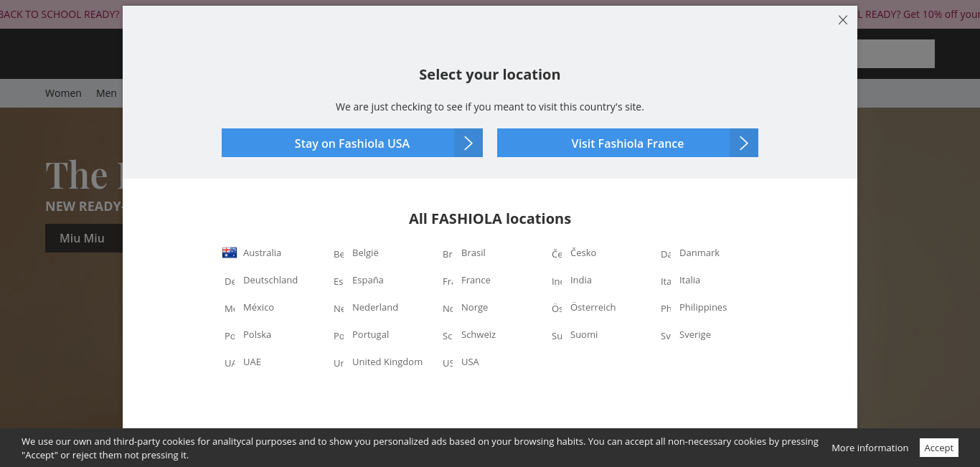Choose España from the locations list

[368, 280]
